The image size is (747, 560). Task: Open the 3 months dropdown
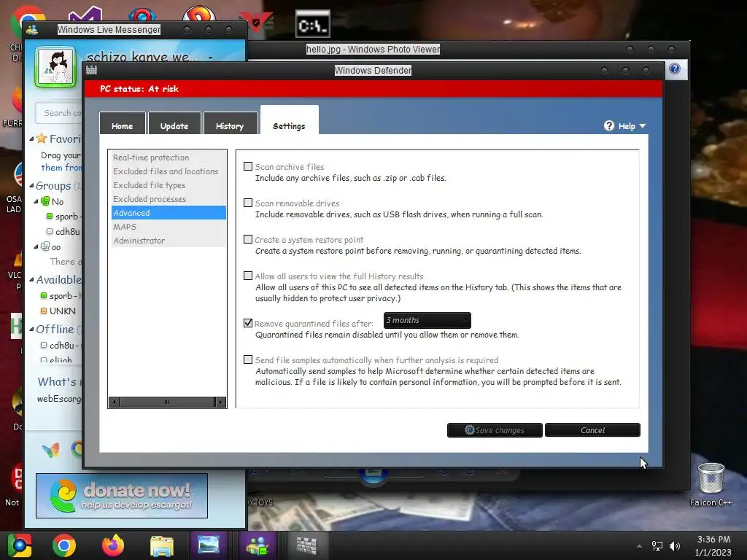point(427,321)
